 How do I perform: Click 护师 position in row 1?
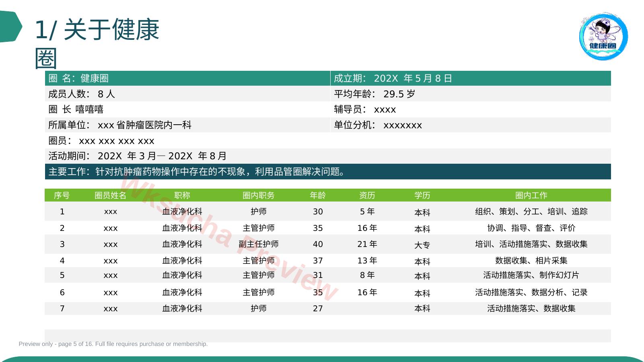259,212
